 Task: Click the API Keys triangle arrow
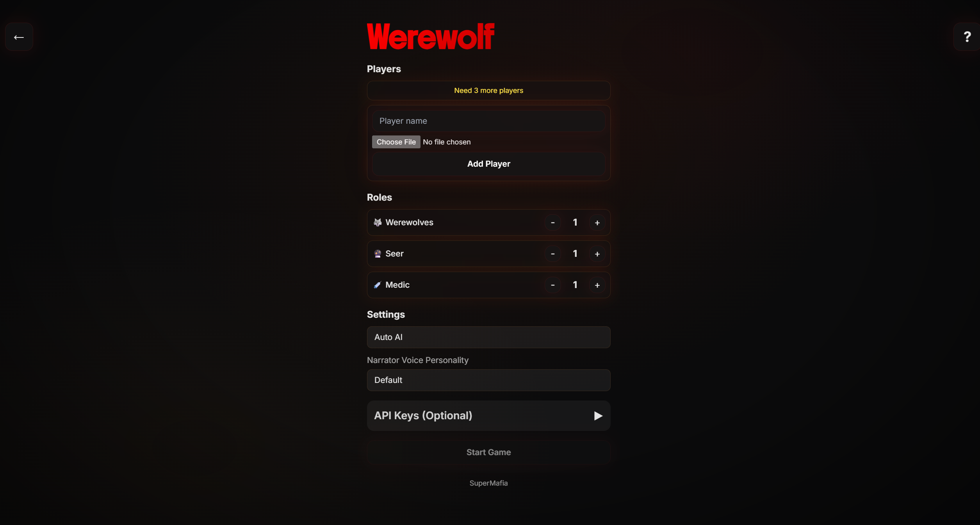click(598, 416)
